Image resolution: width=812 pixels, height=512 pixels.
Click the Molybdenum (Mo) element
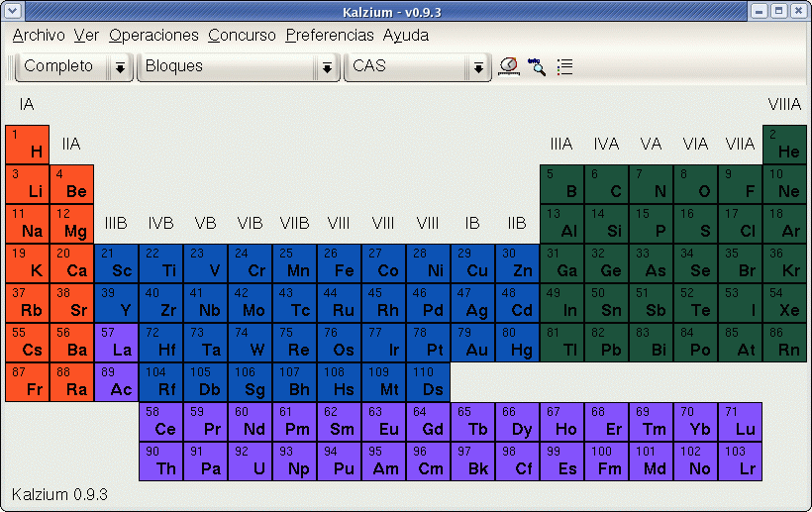tap(251, 303)
